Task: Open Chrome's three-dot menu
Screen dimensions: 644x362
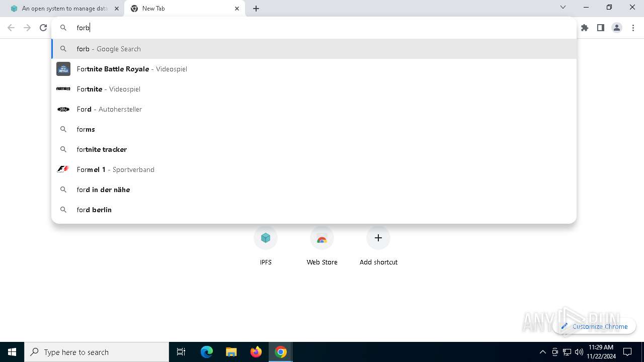Action: tap(633, 28)
